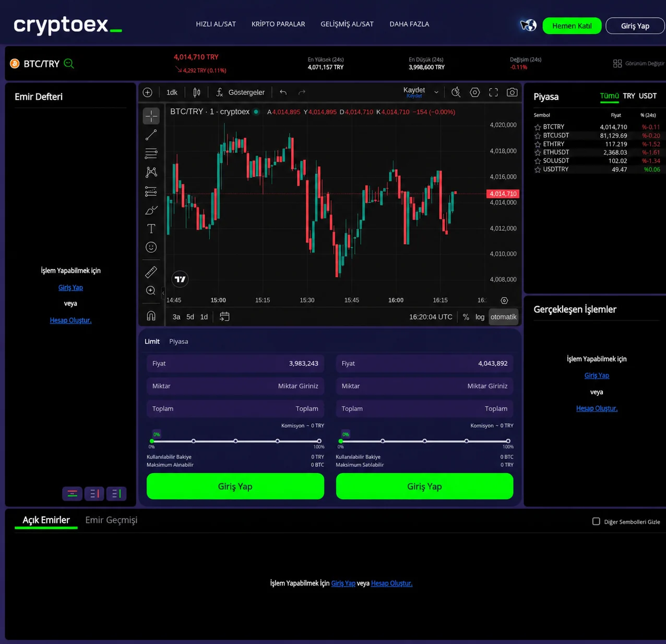Click the Hemen Katıl button
The image size is (666, 644).
pos(572,26)
